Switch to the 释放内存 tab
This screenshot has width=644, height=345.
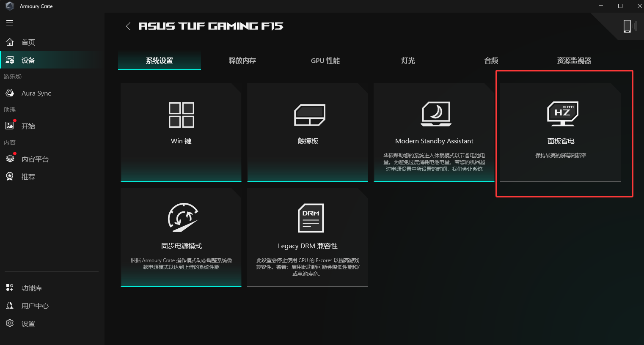pyautogui.click(x=242, y=61)
